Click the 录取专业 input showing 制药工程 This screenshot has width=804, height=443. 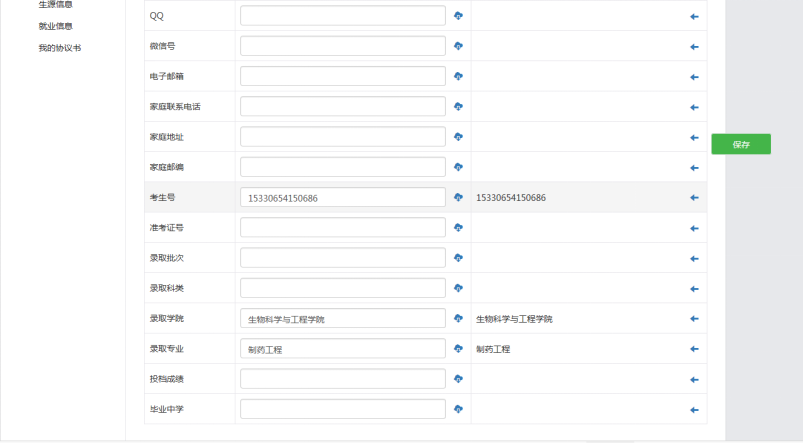[342, 349]
